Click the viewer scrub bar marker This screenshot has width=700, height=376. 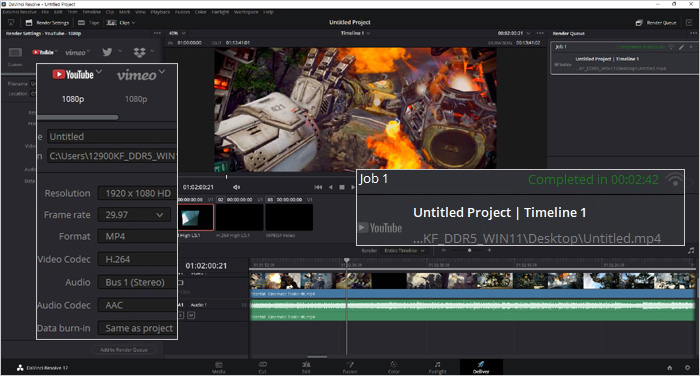tap(226, 177)
